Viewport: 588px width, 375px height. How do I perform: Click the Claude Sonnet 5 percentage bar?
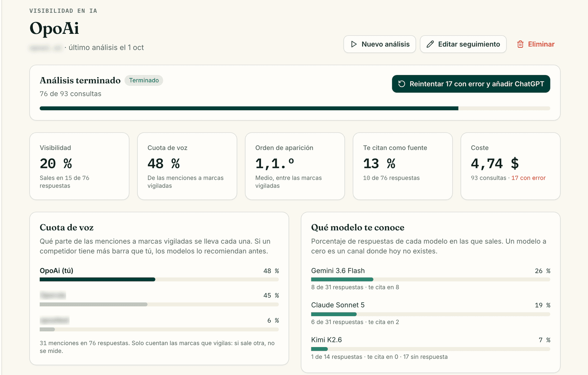431,314
